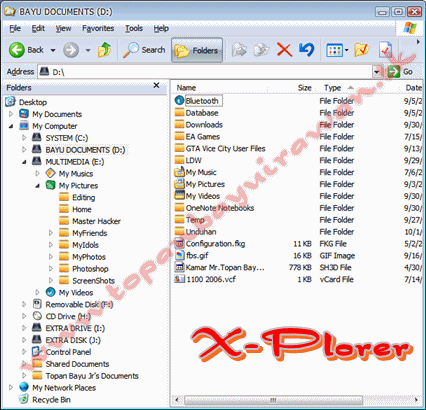This screenshot has height=410, width=426.
Task: Select My Network Places icon
Action: 24,387
